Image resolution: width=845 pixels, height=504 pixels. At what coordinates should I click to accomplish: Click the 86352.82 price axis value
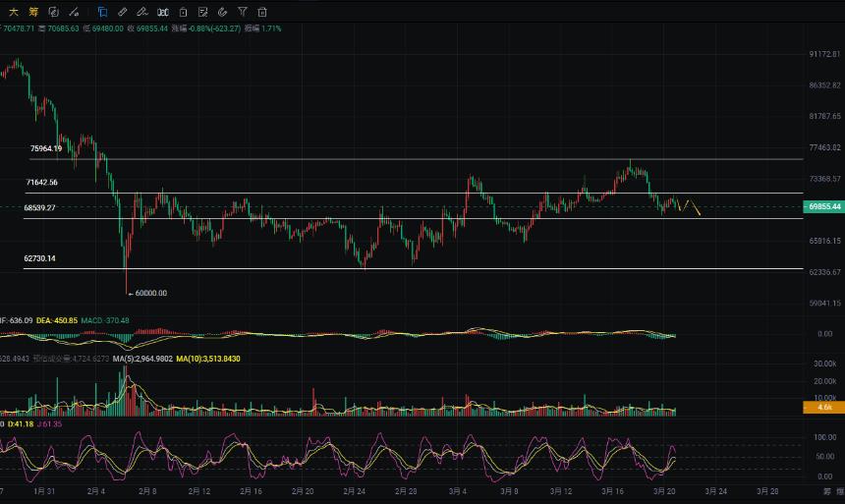pos(824,85)
